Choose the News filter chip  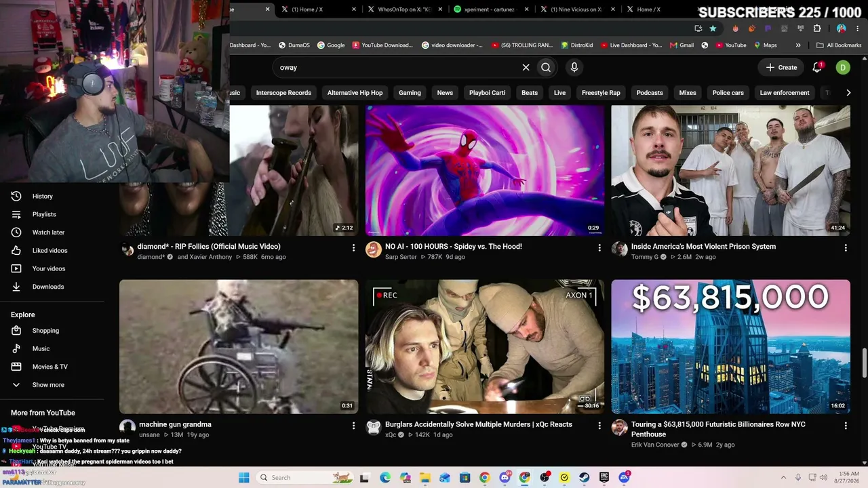click(445, 93)
